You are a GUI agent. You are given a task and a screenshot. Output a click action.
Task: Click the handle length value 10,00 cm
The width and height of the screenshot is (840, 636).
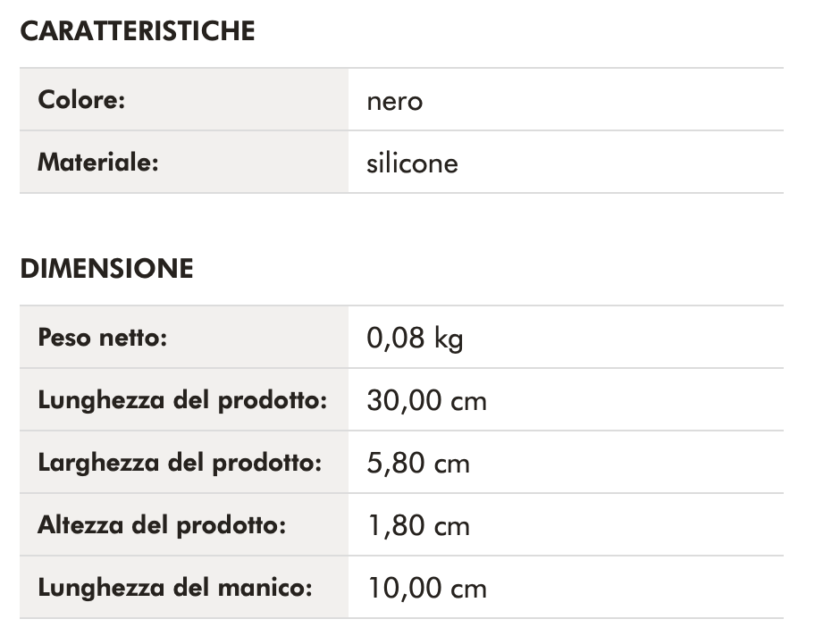point(427,589)
